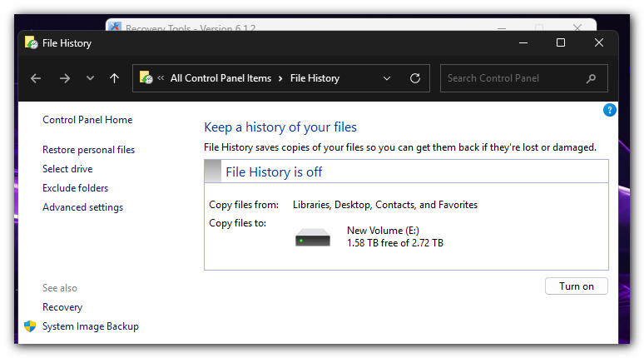Open Control Panel Home link
The width and height of the screenshot is (644, 358).
pos(87,120)
